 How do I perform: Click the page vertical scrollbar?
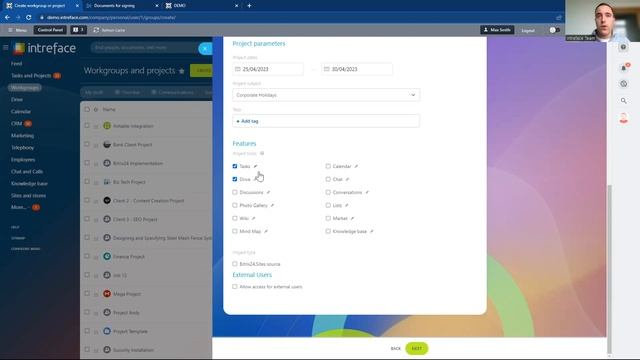coord(609,269)
